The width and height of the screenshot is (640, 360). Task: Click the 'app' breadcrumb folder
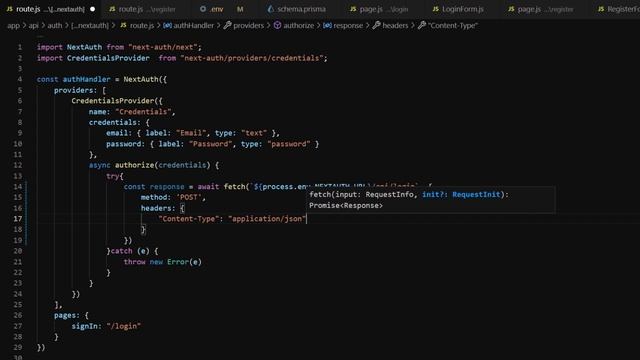[13, 25]
